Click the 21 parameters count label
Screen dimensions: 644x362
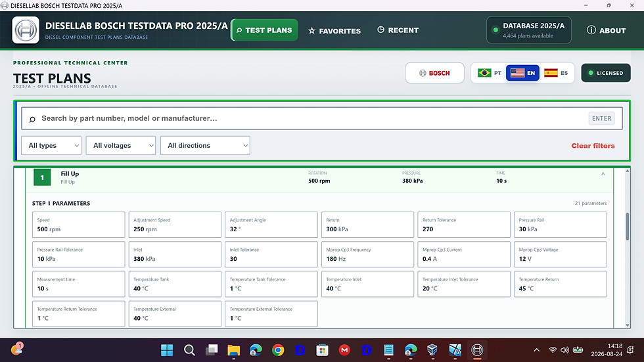click(590, 203)
